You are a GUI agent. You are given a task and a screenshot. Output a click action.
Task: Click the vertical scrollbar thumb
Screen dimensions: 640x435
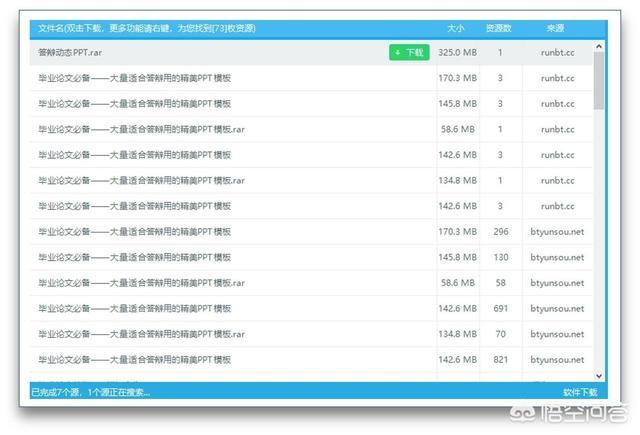(x=599, y=80)
